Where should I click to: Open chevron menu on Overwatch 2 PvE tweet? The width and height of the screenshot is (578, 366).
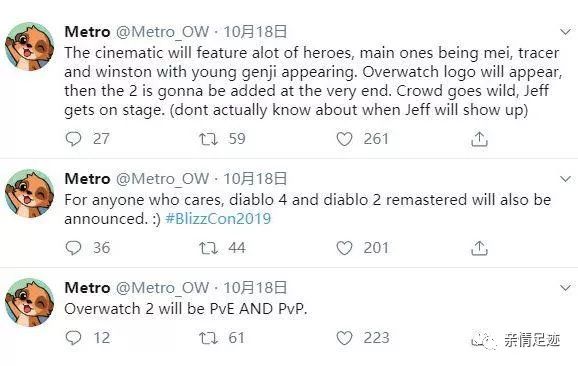(x=565, y=287)
